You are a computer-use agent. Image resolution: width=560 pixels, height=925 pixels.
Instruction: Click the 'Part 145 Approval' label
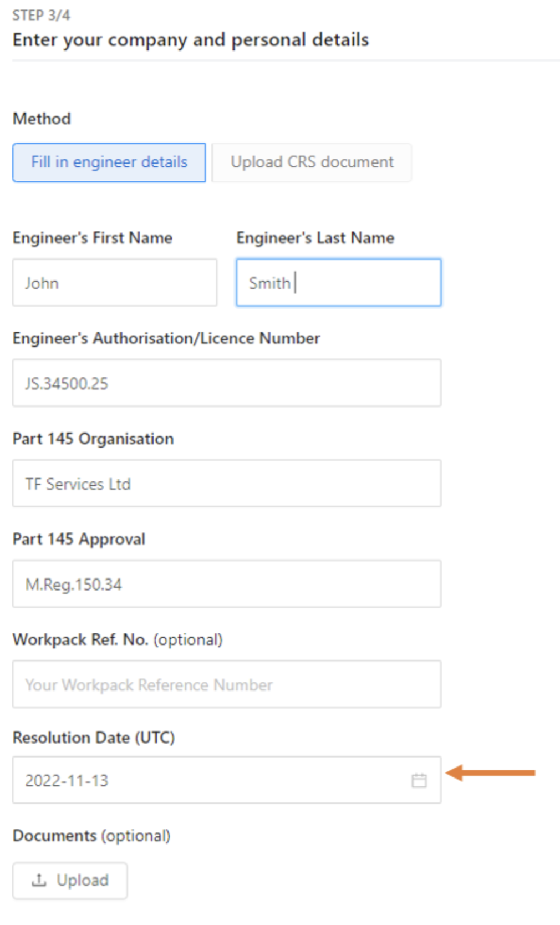tap(79, 539)
